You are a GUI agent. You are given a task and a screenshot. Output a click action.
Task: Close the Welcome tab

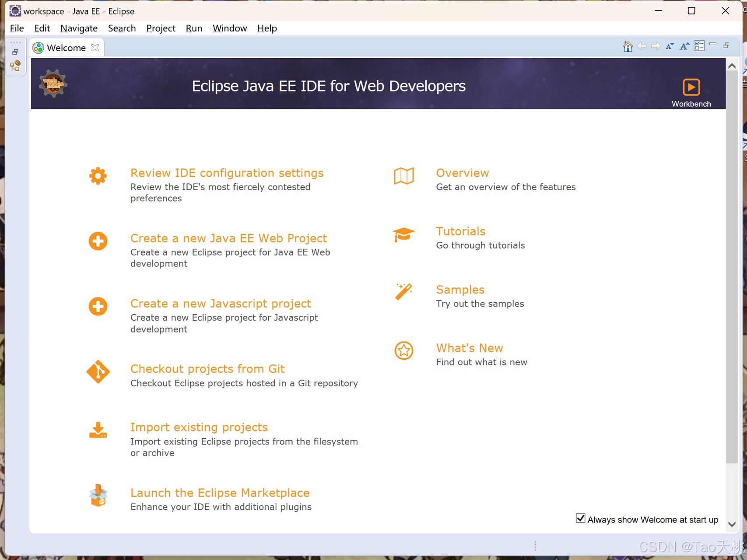point(95,48)
